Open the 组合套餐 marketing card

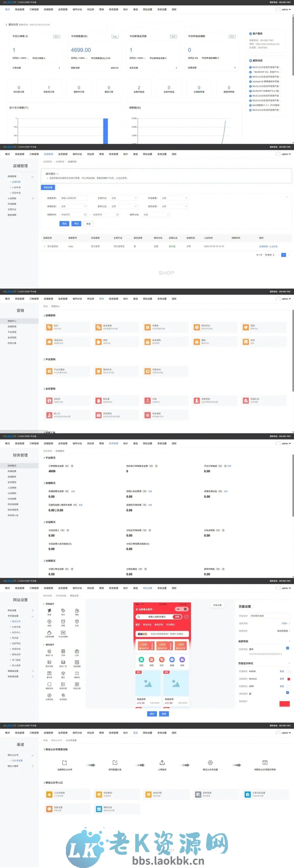point(116,327)
